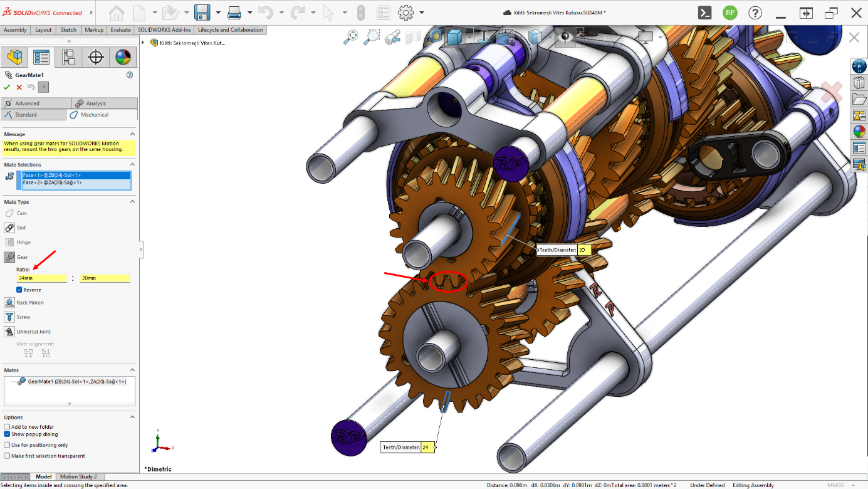868x489 pixels.
Task: Select Previous View icon
Action: click(392, 38)
